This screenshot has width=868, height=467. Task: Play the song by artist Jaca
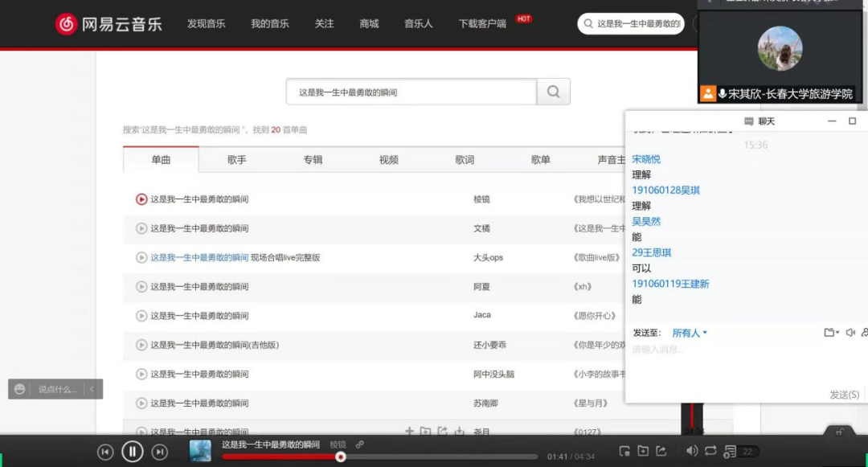[141, 315]
